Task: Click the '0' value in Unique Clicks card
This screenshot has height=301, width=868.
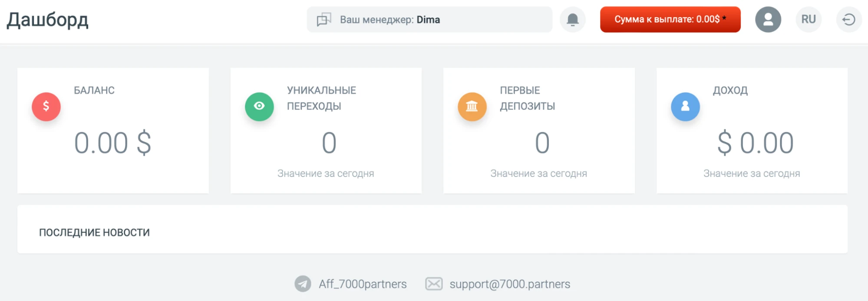Action: pos(329,143)
